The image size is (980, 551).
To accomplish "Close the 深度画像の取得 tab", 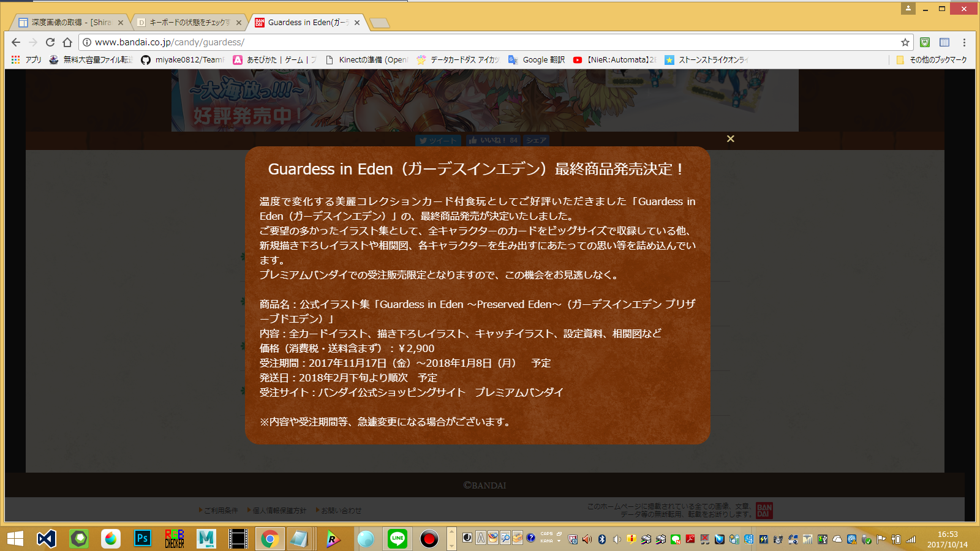I will [x=121, y=23].
